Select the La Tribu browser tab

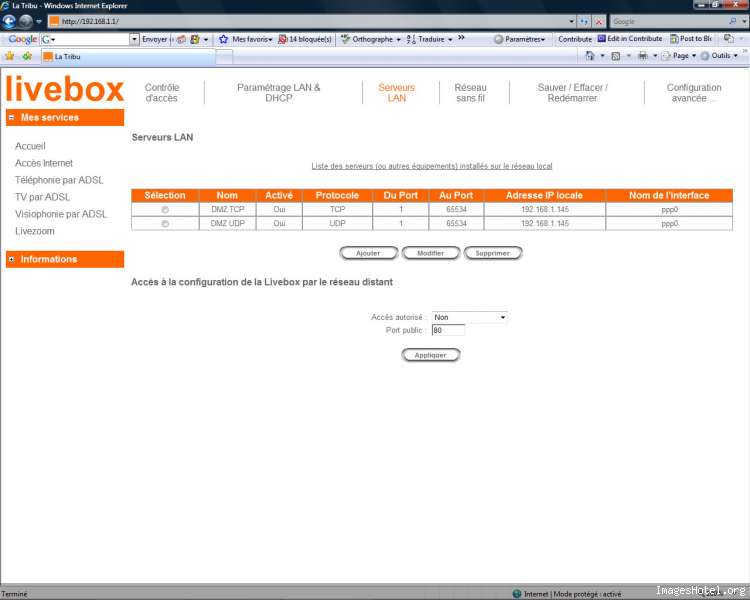pos(128,56)
